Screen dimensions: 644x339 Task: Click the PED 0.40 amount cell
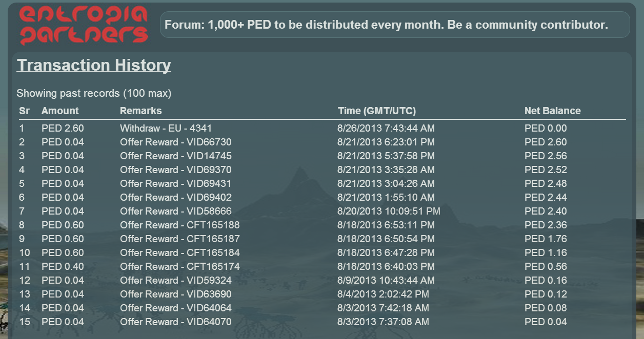63,266
